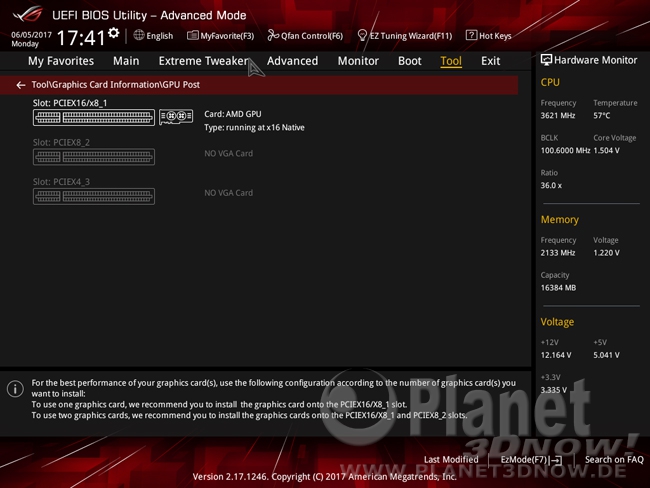The height and width of the screenshot is (488, 650).
Task: Click the Voltage section heading
Action: [x=557, y=322]
